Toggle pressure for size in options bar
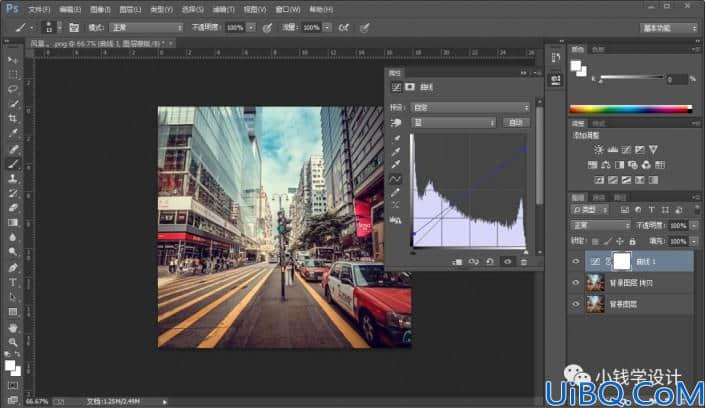The width and height of the screenshot is (705, 408). point(365,28)
